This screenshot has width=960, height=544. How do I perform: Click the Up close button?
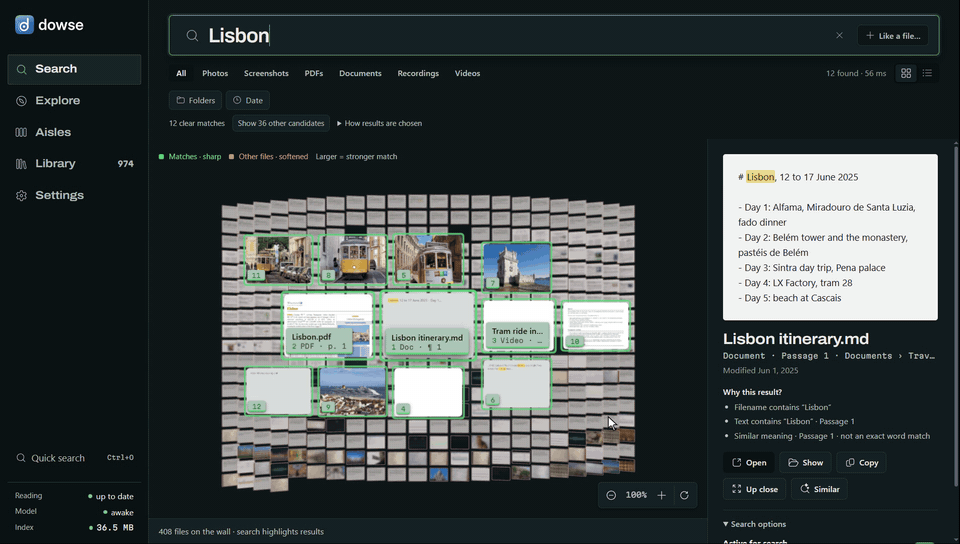pos(754,489)
